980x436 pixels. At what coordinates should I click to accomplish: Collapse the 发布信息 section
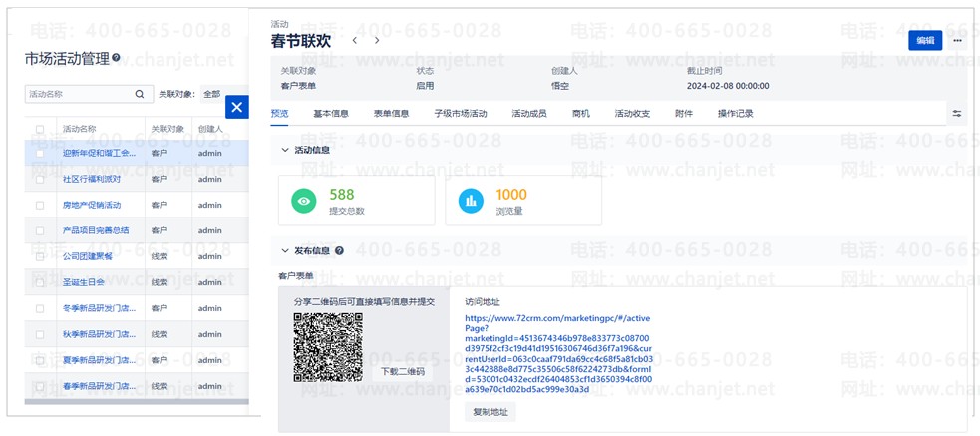tap(285, 250)
